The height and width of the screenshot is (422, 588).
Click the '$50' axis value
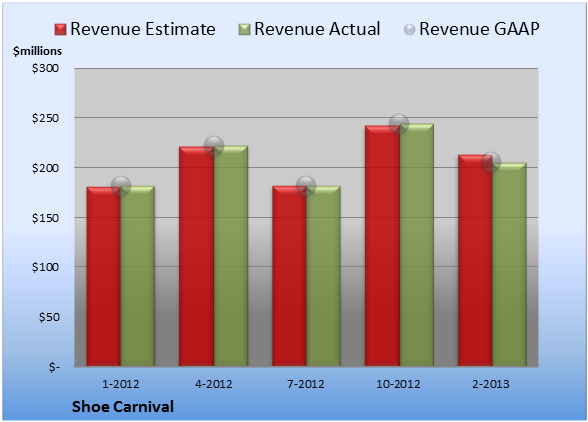pos(49,317)
